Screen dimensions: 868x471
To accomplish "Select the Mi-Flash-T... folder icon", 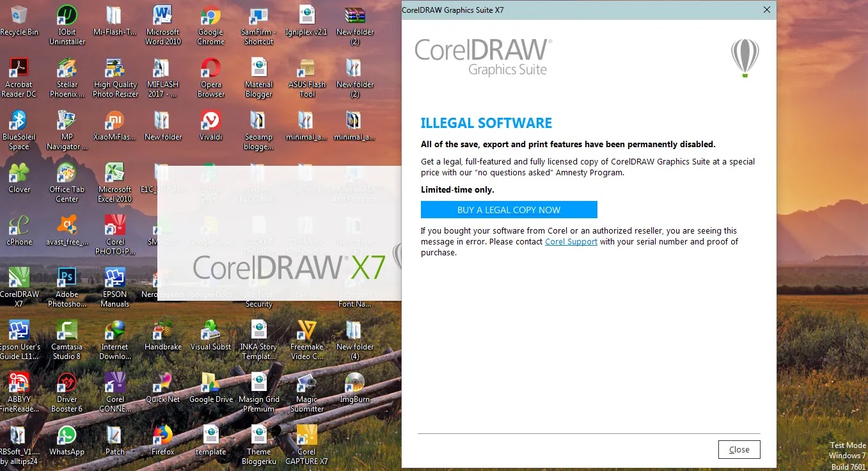I will [x=114, y=21].
